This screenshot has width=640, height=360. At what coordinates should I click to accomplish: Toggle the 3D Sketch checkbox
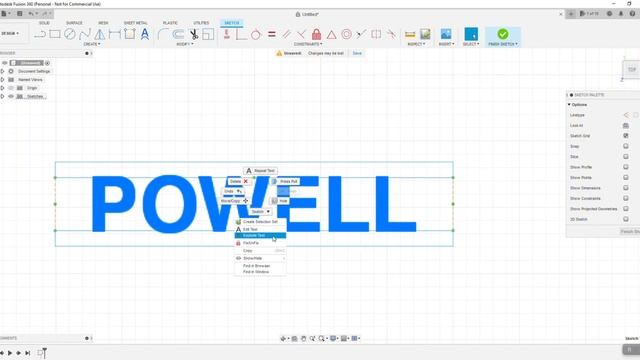[x=625, y=219]
